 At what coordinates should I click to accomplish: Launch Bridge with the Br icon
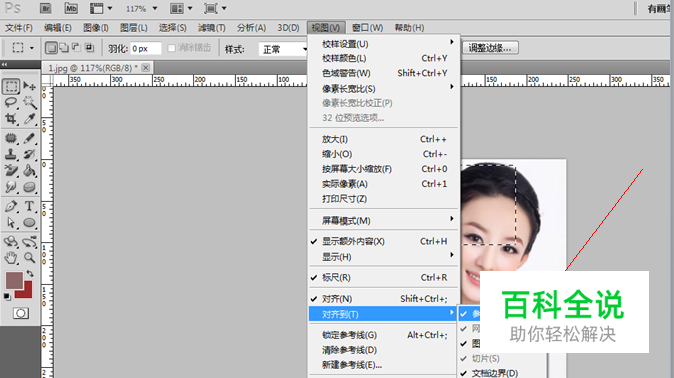pyautogui.click(x=45, y=8)
